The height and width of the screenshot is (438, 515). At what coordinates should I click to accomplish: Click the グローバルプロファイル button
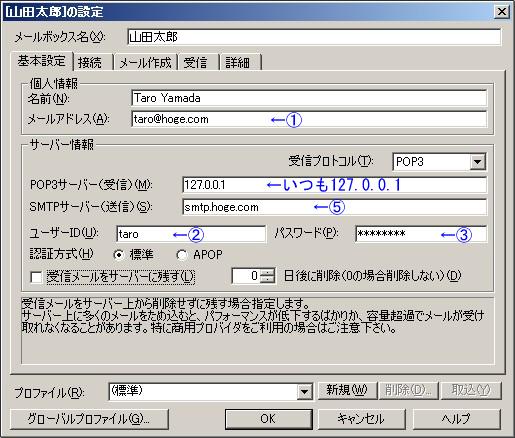click(89, 419)
